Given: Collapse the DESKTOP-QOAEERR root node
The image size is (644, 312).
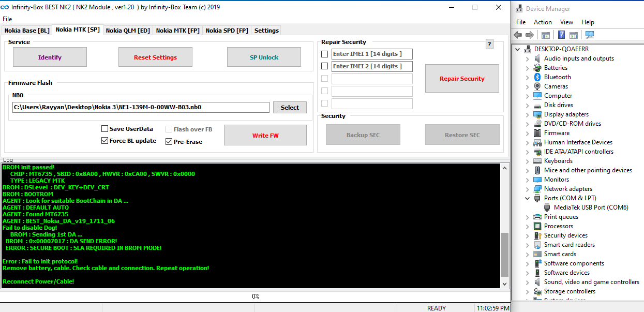Looking at the screenshot, I should [518, 49].
